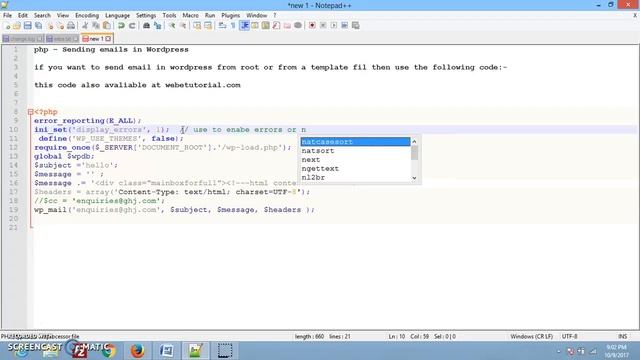Open the Function List panel icon
This screenshot has width=640, height=360.
[276, 26]
